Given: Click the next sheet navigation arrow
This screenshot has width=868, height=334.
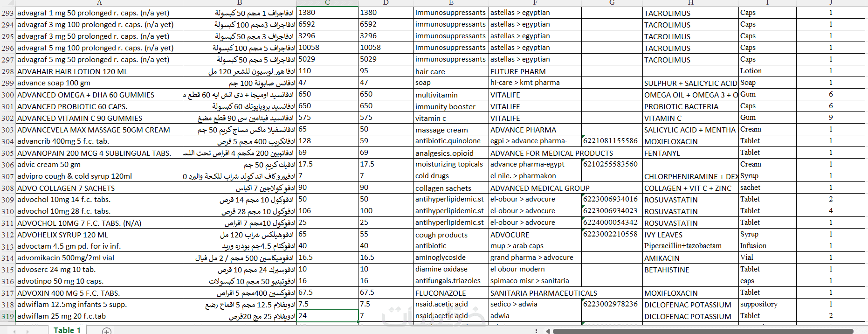Looking at the screenshot, I should [x=28, y=331].
